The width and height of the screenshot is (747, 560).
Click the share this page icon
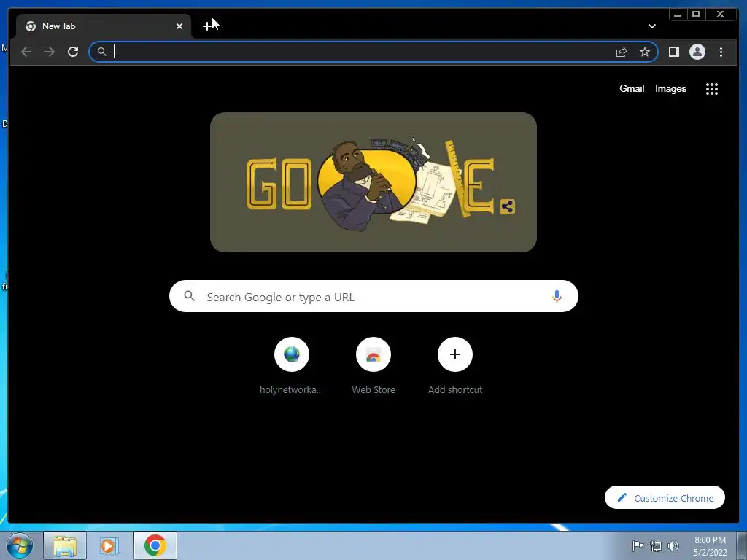pyautogui.click(x=622, y=52)
